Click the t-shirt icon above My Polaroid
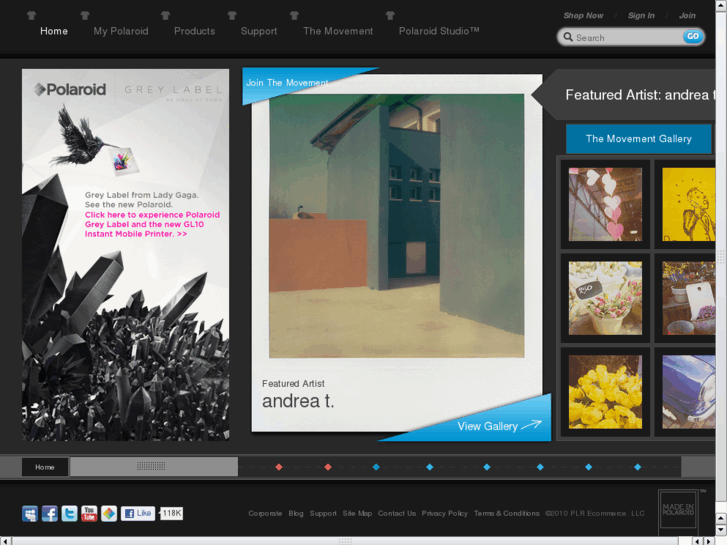This screenshot has width=727, height=545. click(84, 16)
